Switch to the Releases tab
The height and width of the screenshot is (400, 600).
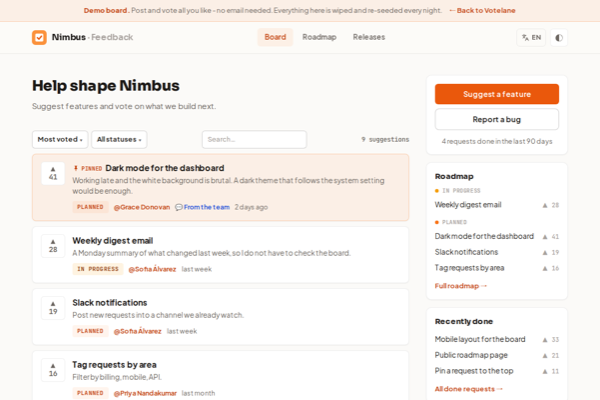click(369, 37)
